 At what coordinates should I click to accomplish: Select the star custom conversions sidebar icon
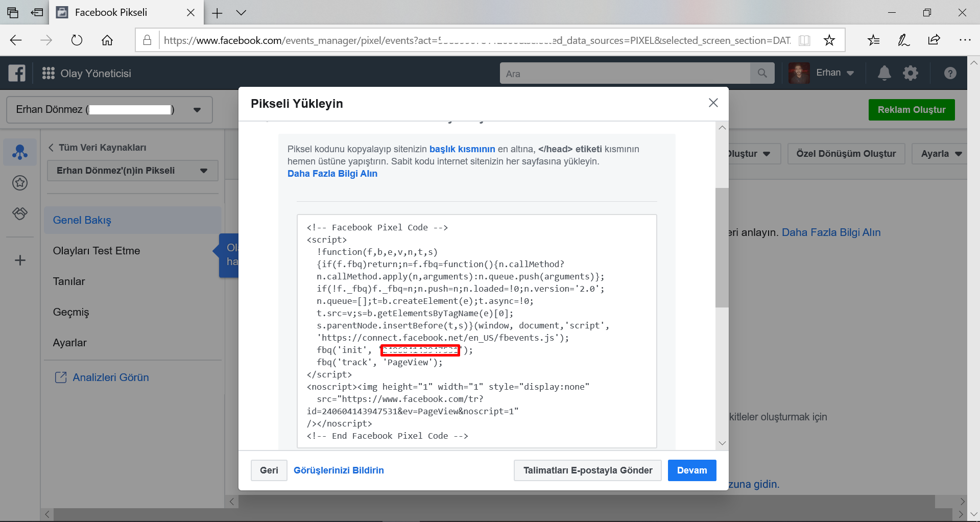point(20,182)
